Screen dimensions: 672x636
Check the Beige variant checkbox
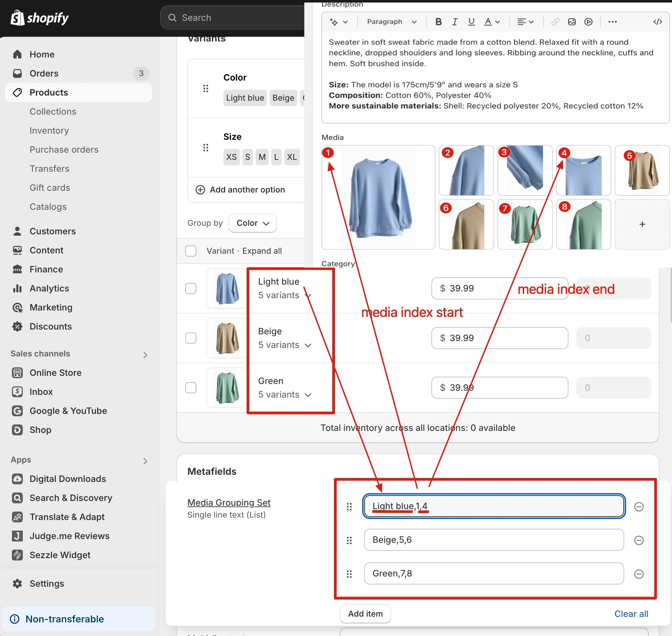(x=191, y=338)
